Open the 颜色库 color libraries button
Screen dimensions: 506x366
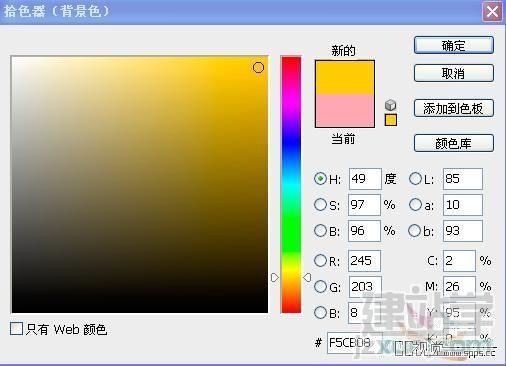pyautogui.click(x=454, y=143)
